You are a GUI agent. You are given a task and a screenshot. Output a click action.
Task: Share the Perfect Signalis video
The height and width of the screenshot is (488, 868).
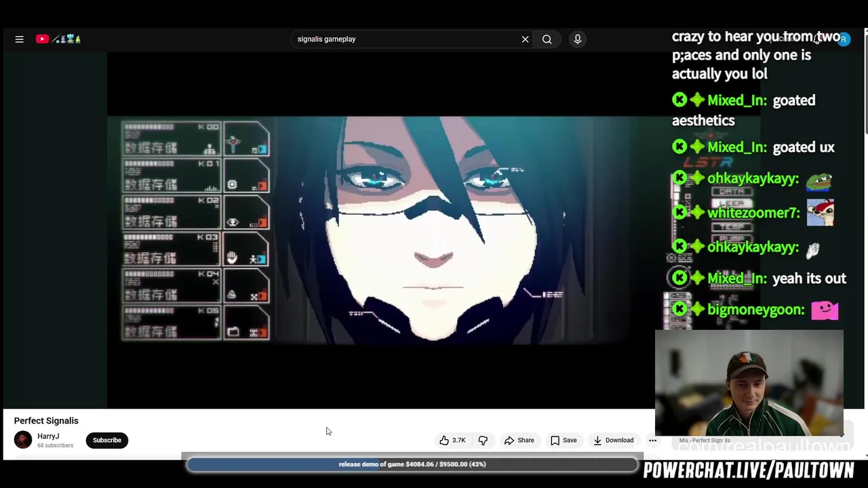(519, 441)
